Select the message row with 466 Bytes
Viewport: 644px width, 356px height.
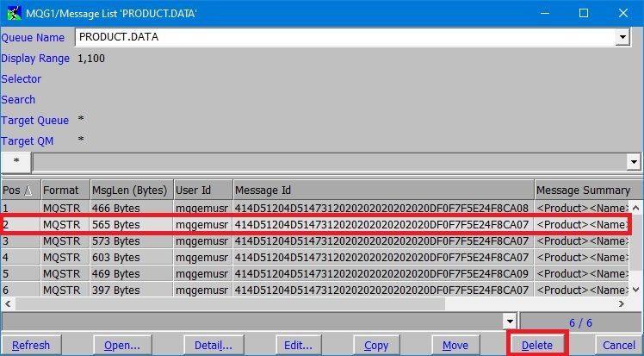pyautogui.click(x=314, y=208)
